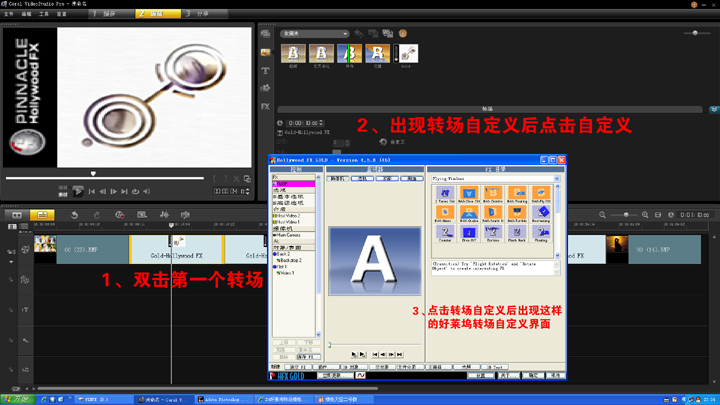Click the preview jog slider handle
The image size is (720, 405).
93,174
